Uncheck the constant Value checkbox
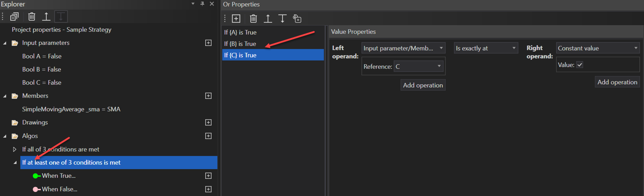This screenshot has height=196, width=644. pos(579,65)
